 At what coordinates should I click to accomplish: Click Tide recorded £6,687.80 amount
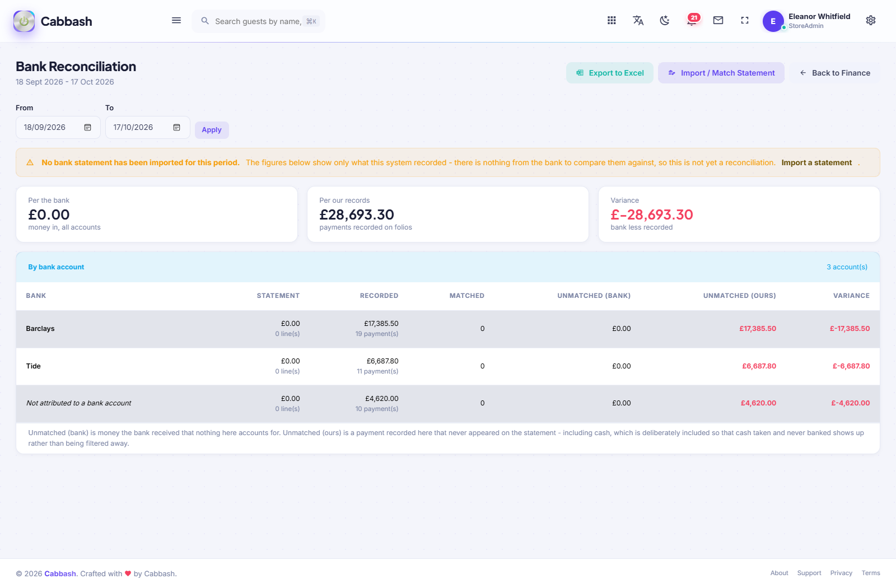[x=382, y=361]
